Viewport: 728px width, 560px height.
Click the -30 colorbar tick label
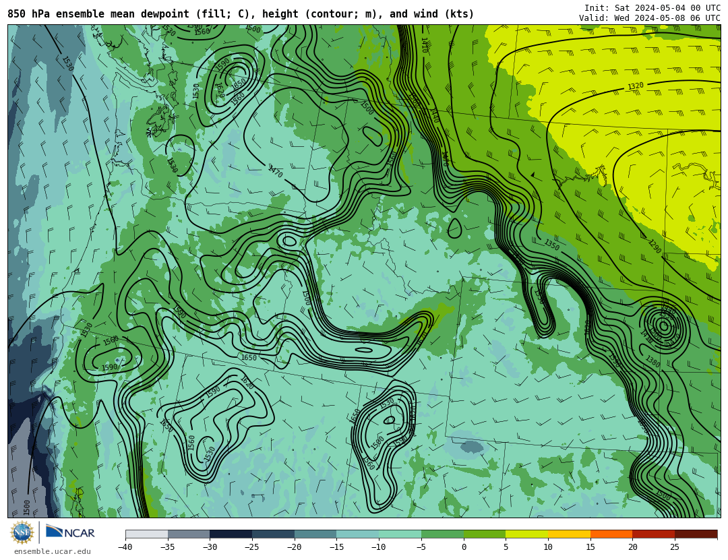[x=210, y=547]
